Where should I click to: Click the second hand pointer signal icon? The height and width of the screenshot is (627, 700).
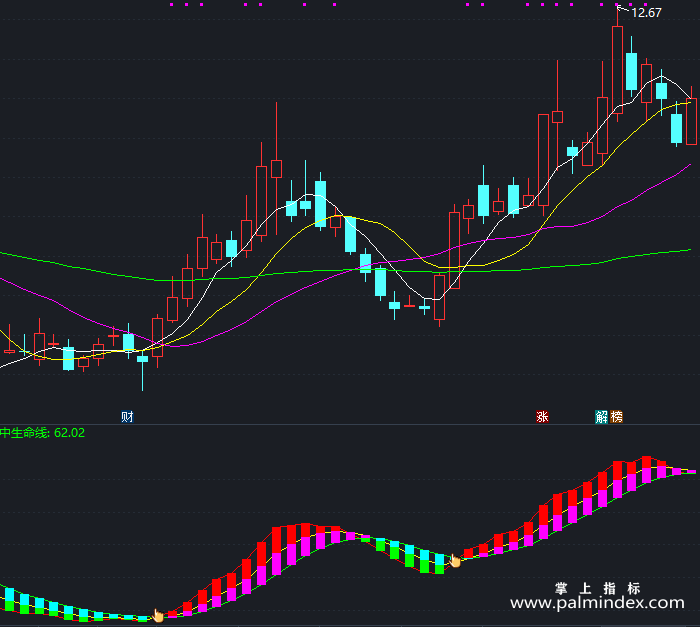pos(454,560)
